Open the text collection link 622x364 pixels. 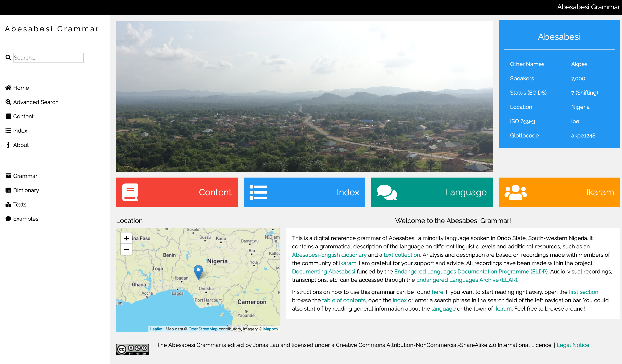point(402,255)
